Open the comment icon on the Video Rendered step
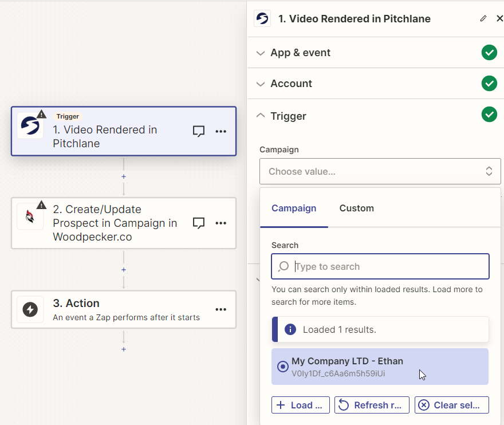Image resolution: width=504 pixels, height=425 pixels. (x=199, y=131)
